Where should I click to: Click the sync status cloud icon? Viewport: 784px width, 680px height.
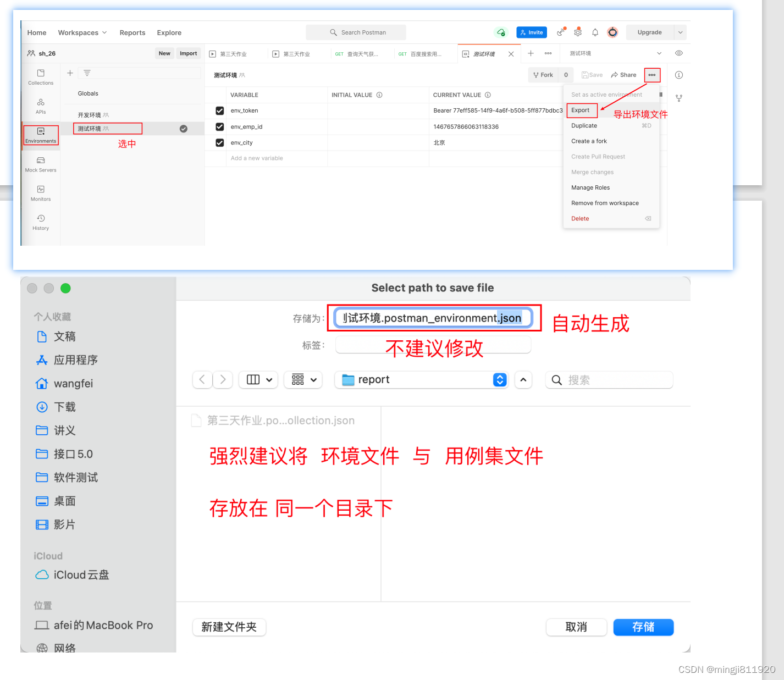[501, 32]
